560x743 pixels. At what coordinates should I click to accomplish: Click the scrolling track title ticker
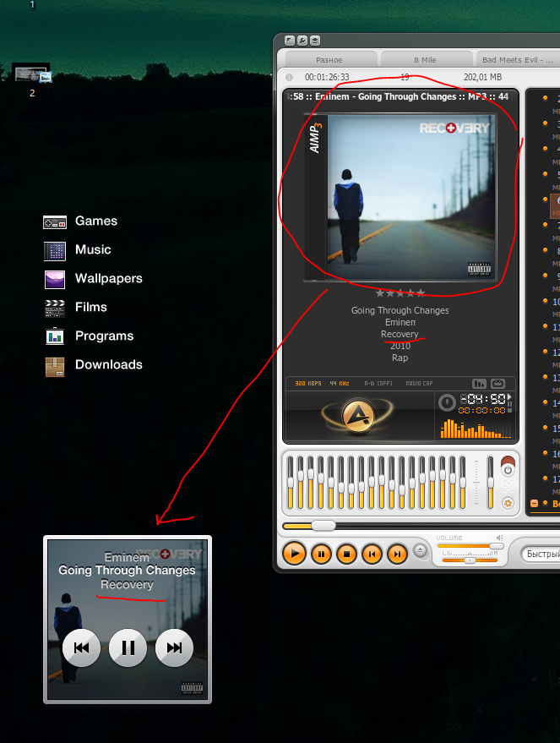tap(400, 96)
